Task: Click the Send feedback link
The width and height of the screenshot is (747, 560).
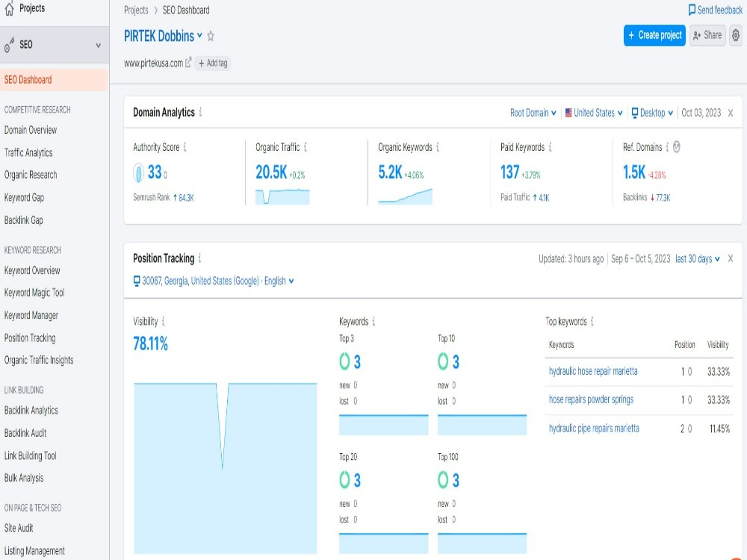Action: point(715,10)
